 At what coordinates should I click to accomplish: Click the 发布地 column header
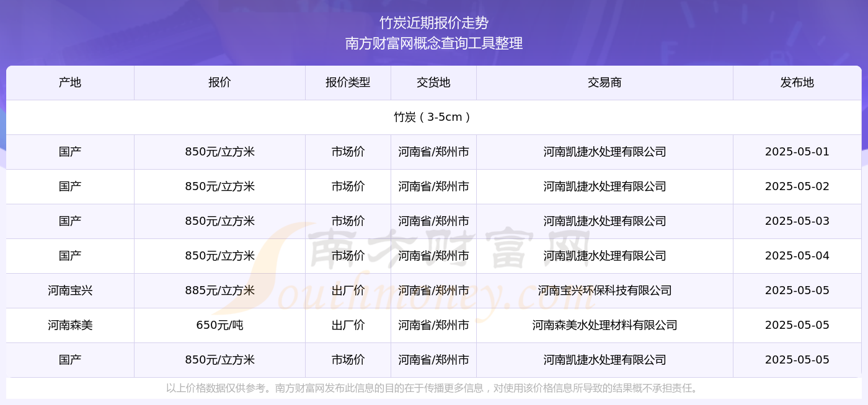[797, 82]
